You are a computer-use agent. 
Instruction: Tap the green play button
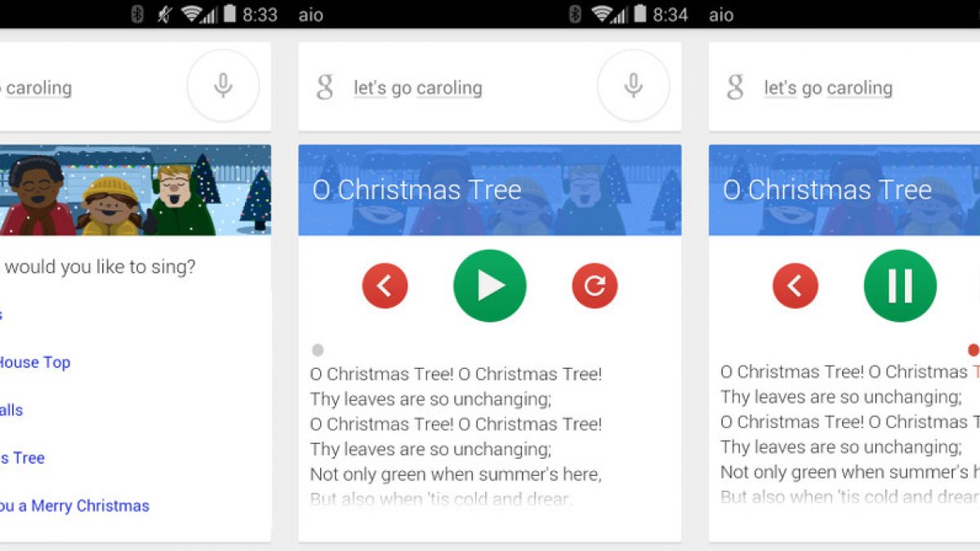pos(490,286)
